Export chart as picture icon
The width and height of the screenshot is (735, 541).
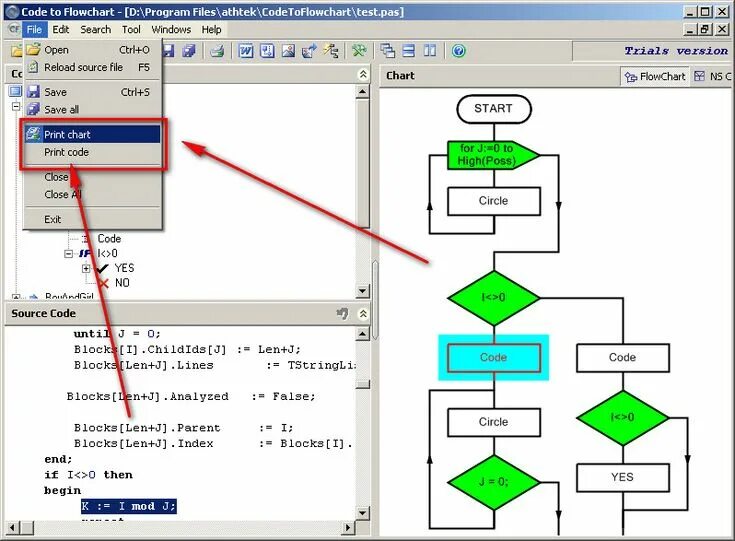(x=288, y=51)
